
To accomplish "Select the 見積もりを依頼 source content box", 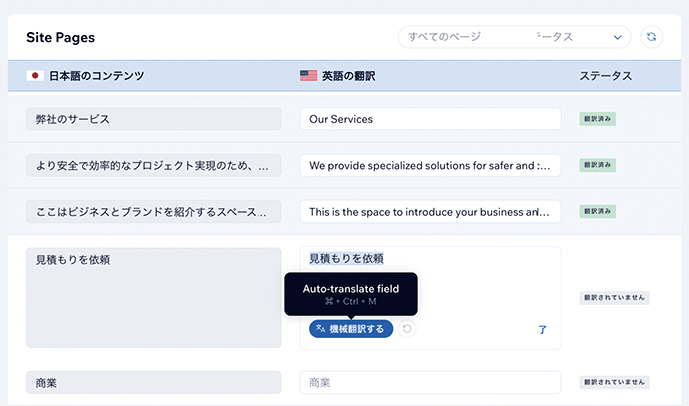I will [154, 297].
